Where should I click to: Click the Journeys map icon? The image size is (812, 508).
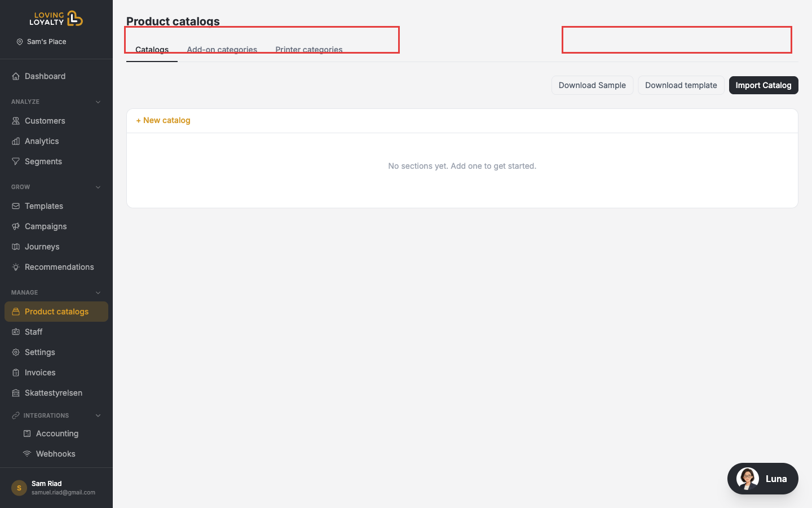(16, 247)
